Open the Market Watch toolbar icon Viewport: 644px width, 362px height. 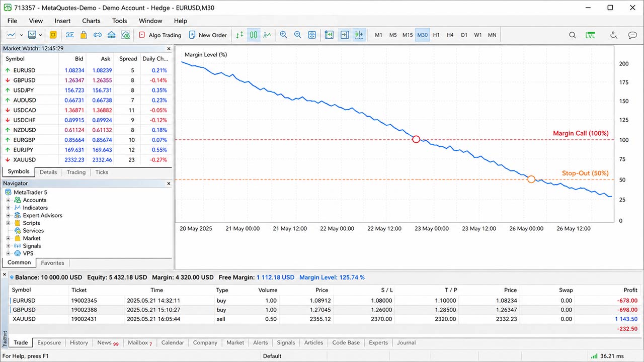click(x=69, y=35)
